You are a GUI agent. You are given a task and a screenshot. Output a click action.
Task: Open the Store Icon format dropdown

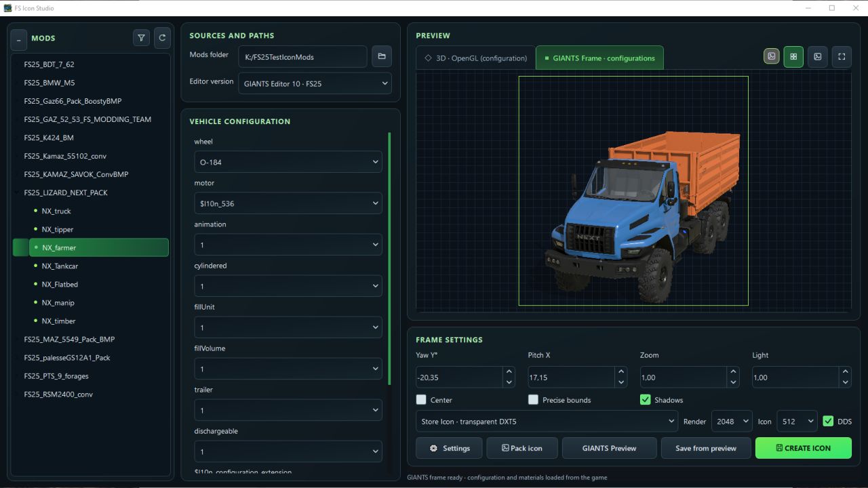547,421
